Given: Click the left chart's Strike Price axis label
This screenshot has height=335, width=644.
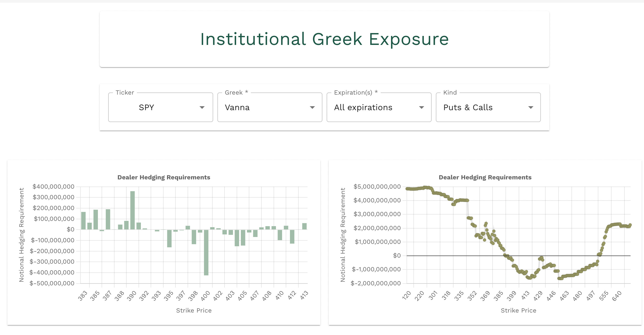Looking at the screenshot, I should click(x=194, y=310).
